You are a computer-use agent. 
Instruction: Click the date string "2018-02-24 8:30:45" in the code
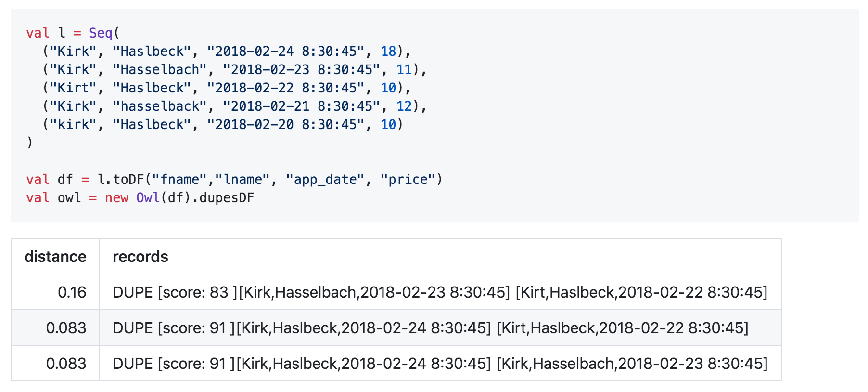(x=286, y=51)
